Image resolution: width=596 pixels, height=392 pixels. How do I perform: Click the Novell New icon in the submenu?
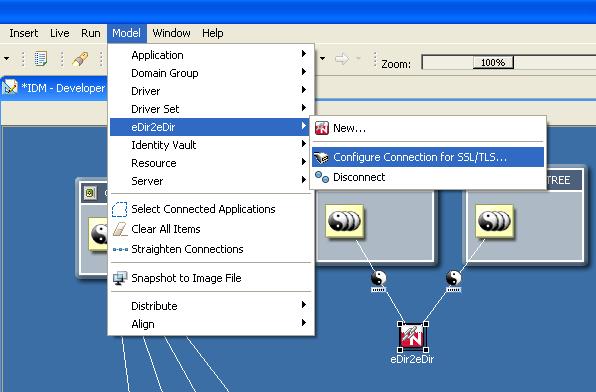(x=322, y=128)
